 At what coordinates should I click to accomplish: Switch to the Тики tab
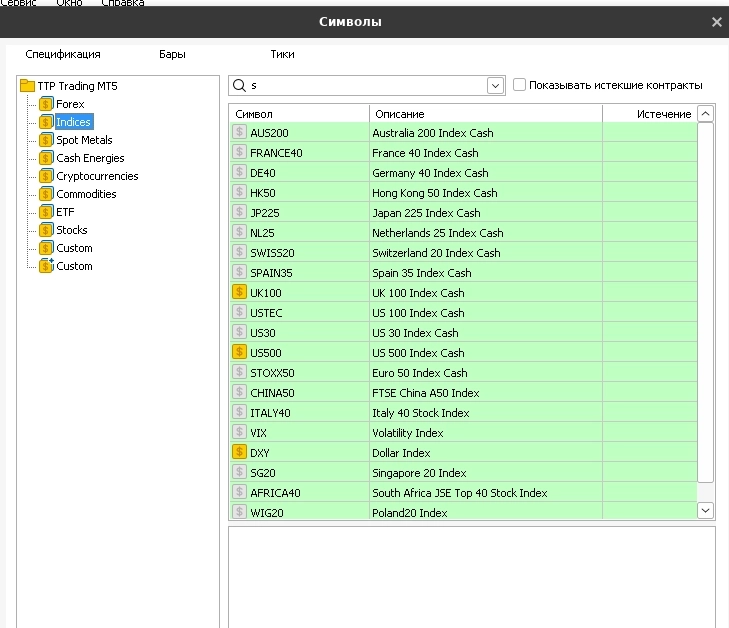pos(282,55)
